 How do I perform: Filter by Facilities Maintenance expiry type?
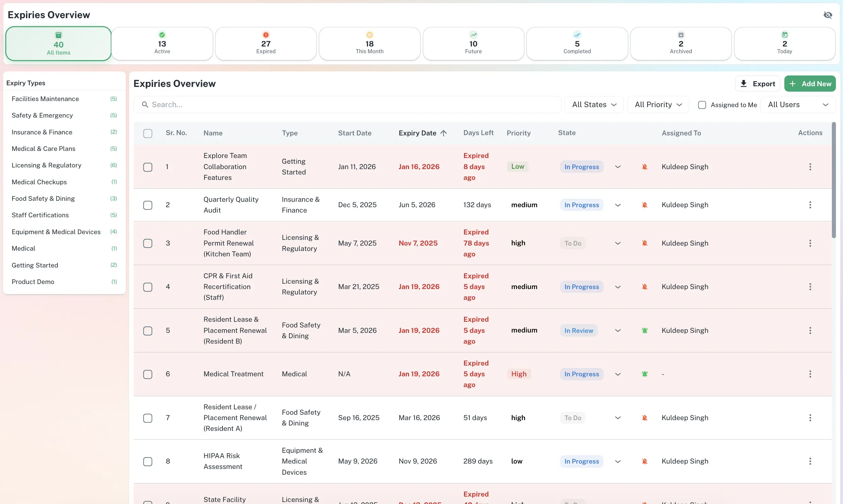pyautogui.click(x=64, y=99)
